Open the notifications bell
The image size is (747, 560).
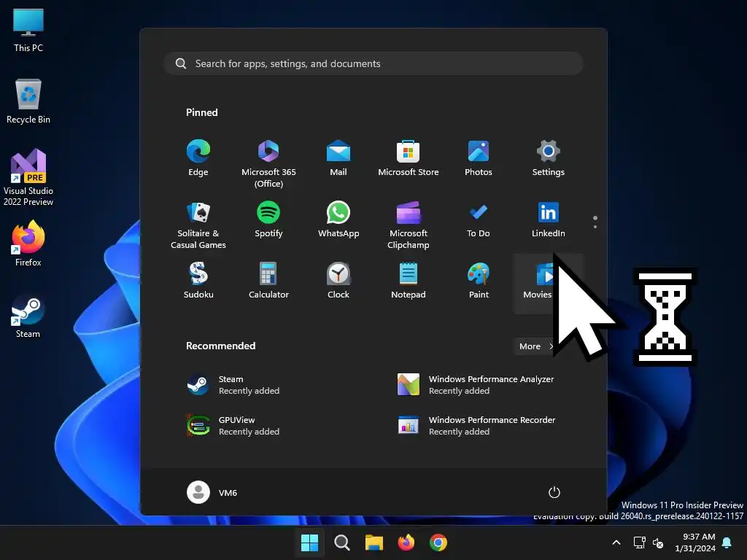(x=727, y=542)
